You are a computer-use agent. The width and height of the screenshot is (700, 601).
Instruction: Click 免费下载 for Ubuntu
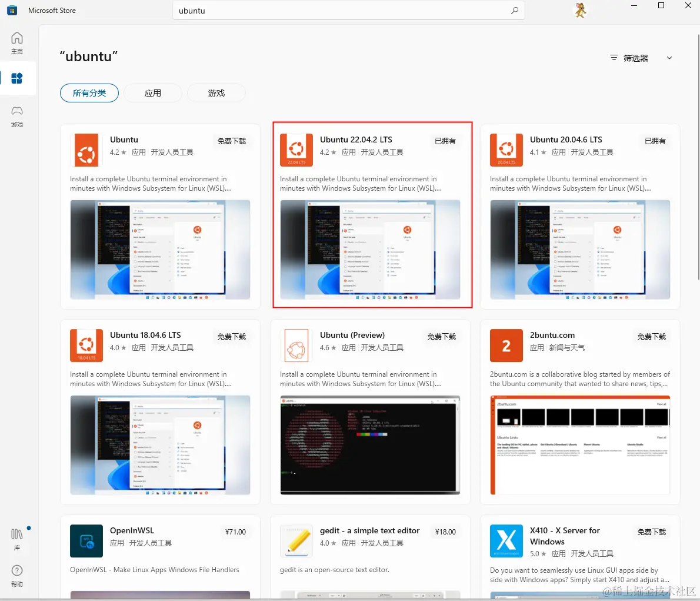click(232, 141)
